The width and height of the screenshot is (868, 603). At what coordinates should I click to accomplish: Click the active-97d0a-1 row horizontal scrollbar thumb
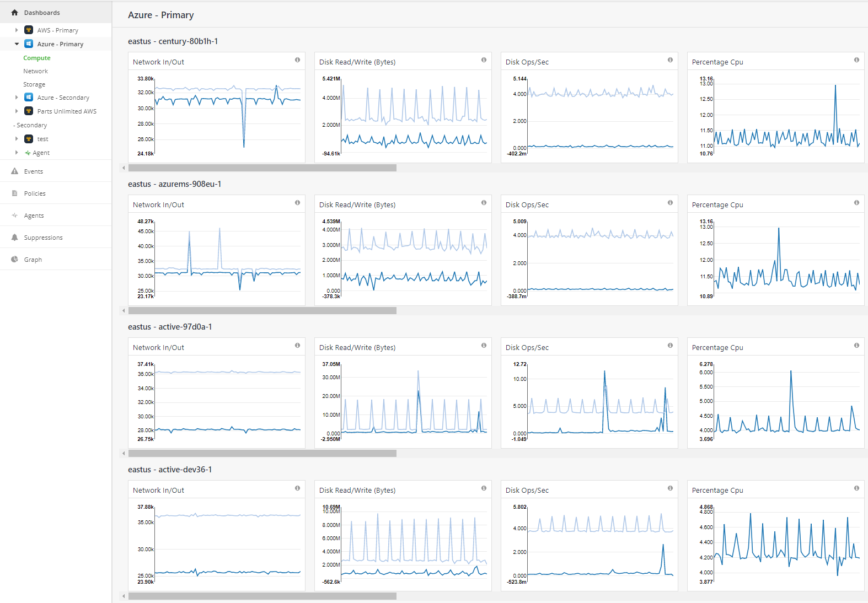(262, 454)
